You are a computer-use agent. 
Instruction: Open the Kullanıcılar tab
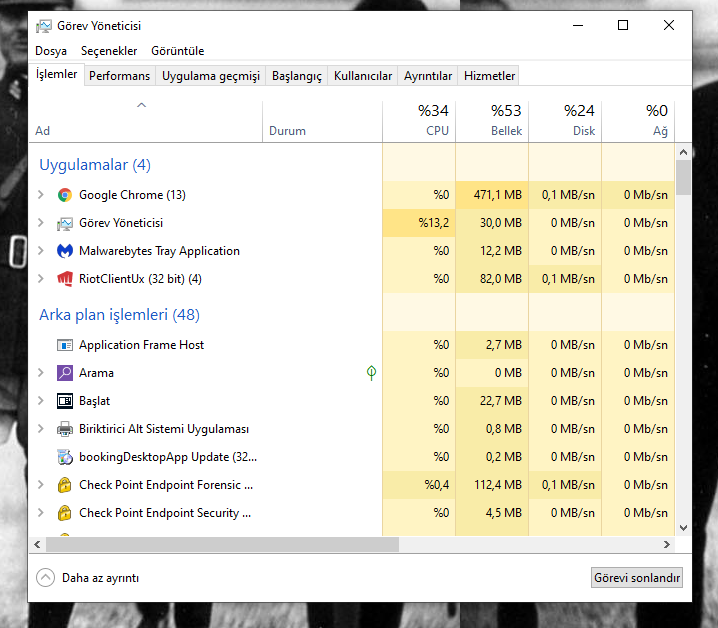coord(363,76)
